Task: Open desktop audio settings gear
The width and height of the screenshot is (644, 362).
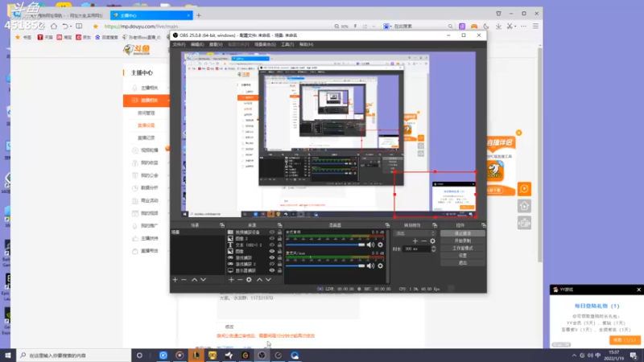Action: tap(380, 245)
